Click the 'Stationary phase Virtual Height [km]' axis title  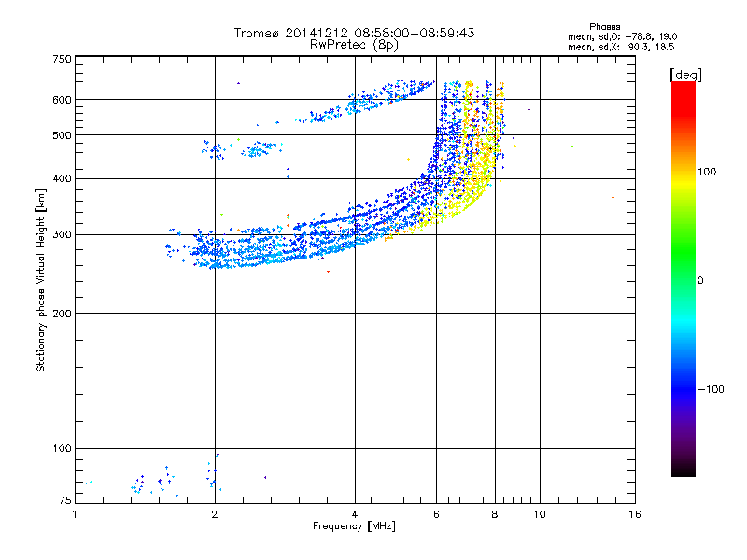41,281
